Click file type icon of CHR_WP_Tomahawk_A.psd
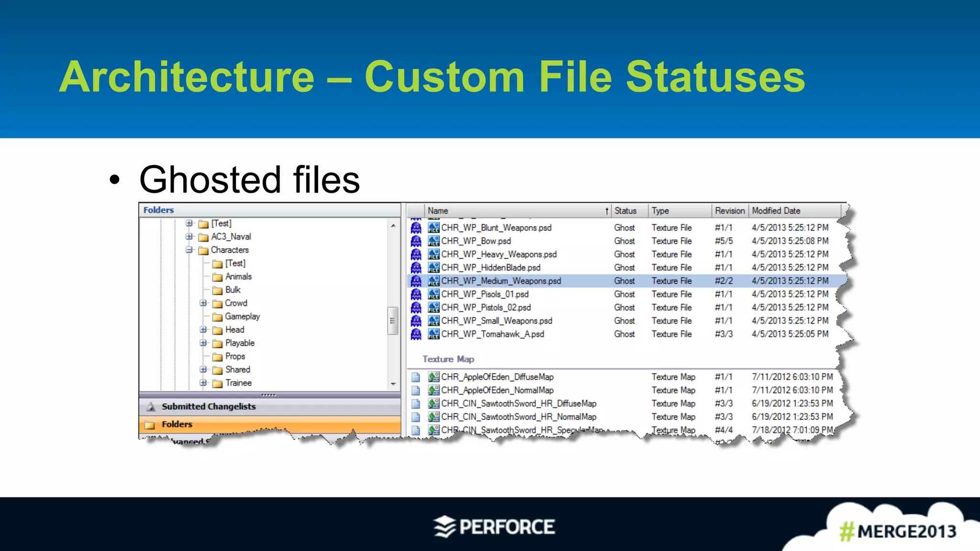980x551 pixels. (x=434, y=334)
